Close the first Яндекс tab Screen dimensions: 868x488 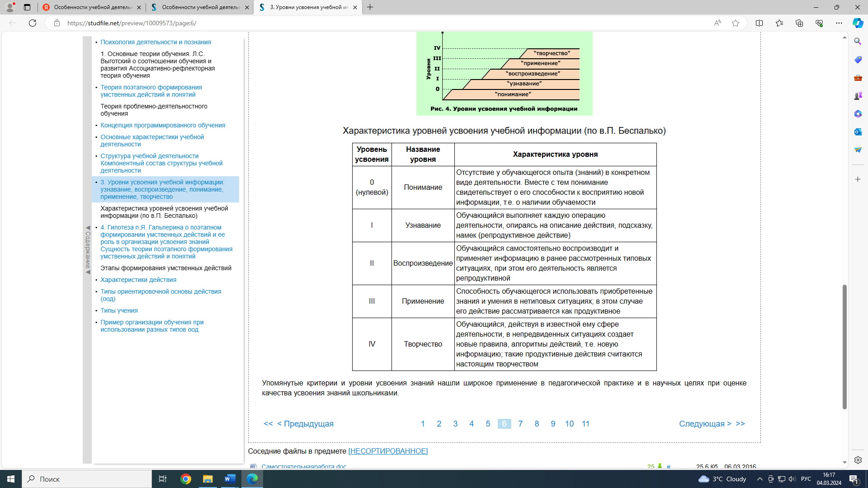pyautogui.click(x=139, y=7)
